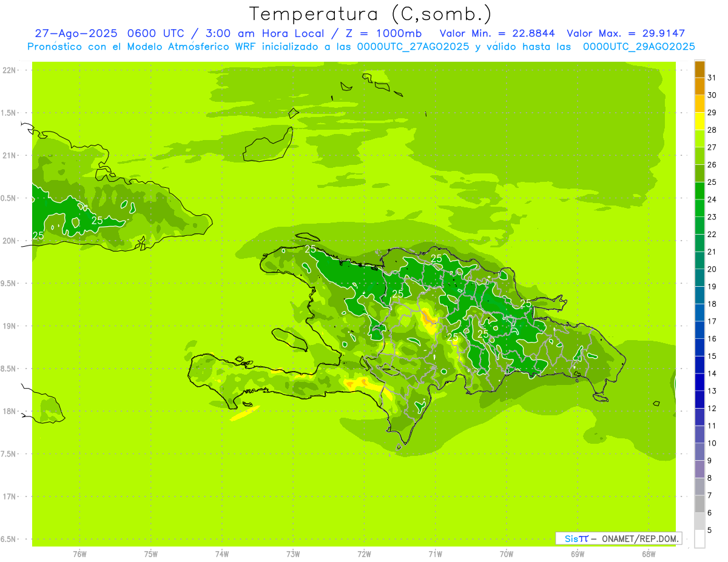Click the '7.5N' latitude axis label
728x562 pixels.
point(8,455)
